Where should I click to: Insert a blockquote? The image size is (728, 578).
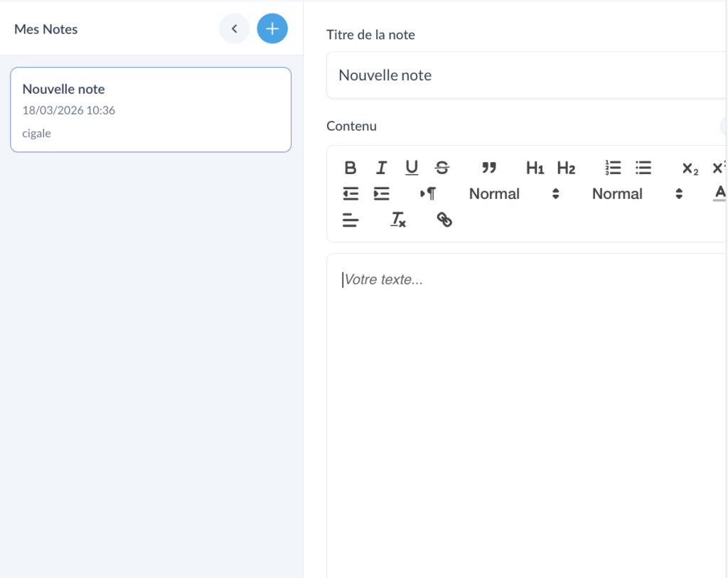coord(488,168)
